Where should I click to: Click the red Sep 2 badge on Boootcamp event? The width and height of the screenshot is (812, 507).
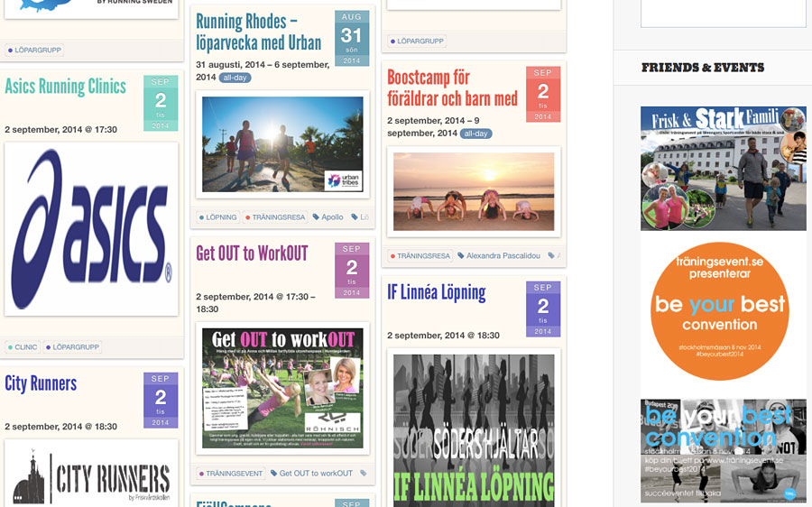542,94
